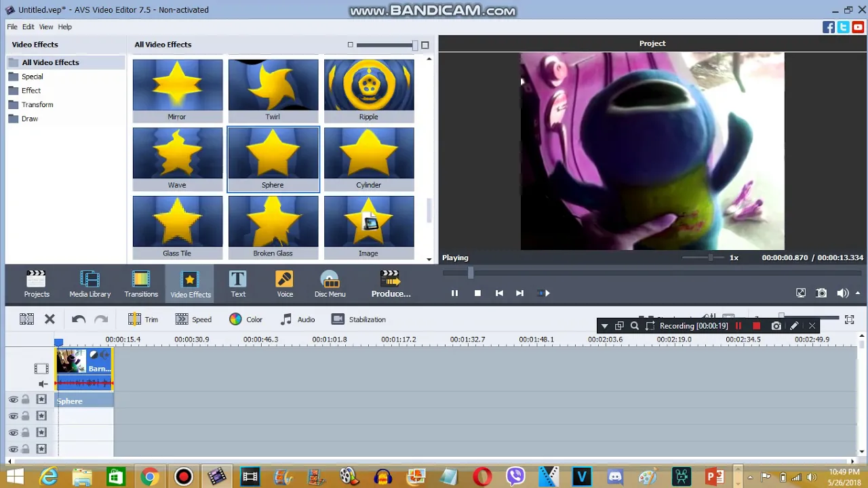Mute the preview volume speaker

tap(842, 293)
